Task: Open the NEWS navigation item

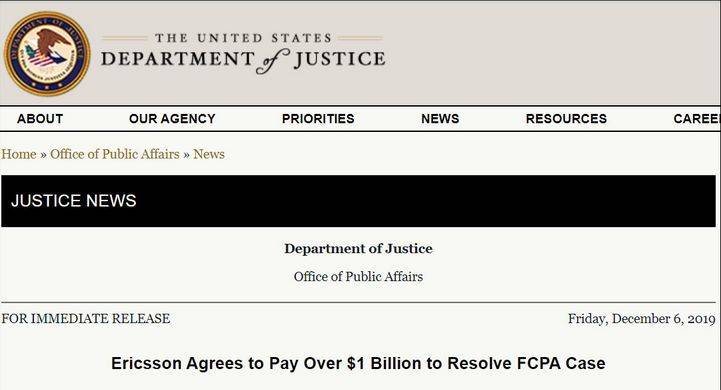Action: coord(440,119)
